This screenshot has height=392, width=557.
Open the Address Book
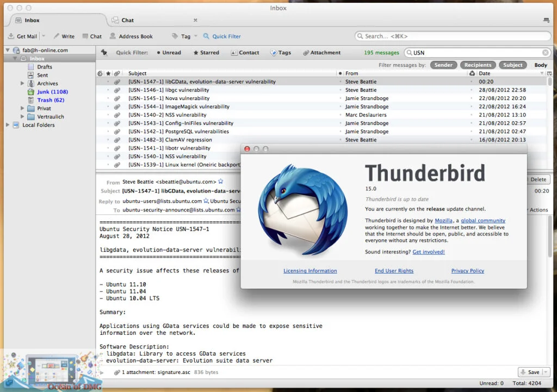click(131, 36)
